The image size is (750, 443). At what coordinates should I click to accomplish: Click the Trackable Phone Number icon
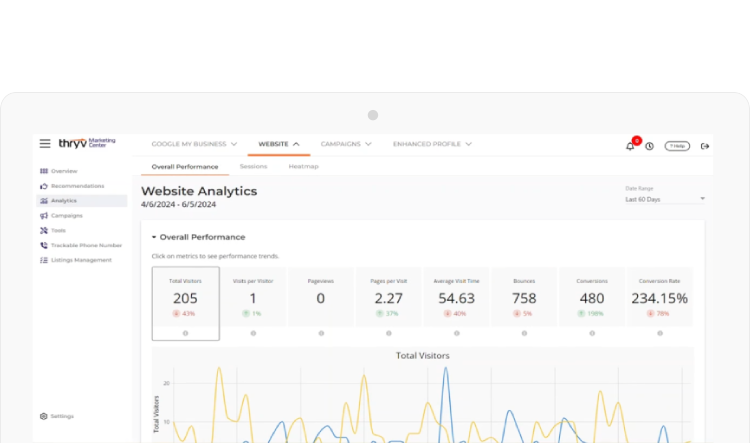click(44, 245)
